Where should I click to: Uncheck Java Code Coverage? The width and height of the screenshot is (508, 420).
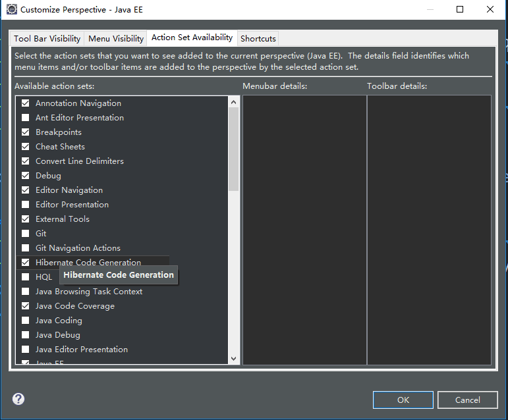coord(26,306)
